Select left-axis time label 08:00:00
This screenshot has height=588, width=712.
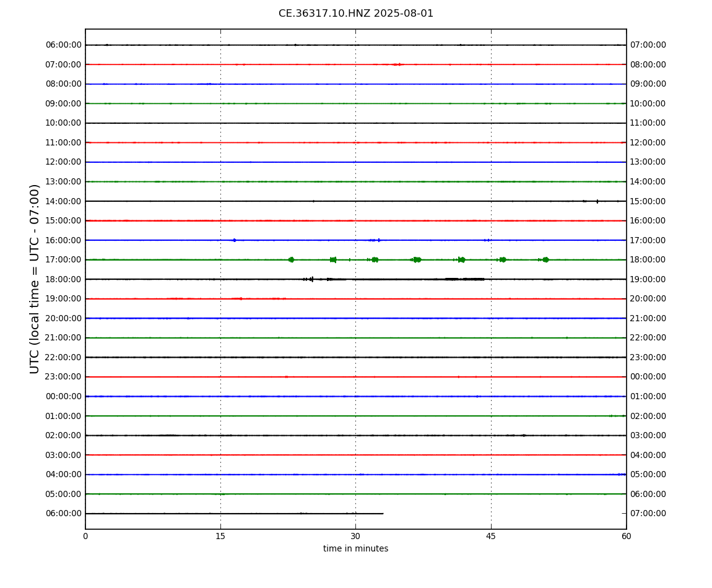pos(64,84)
